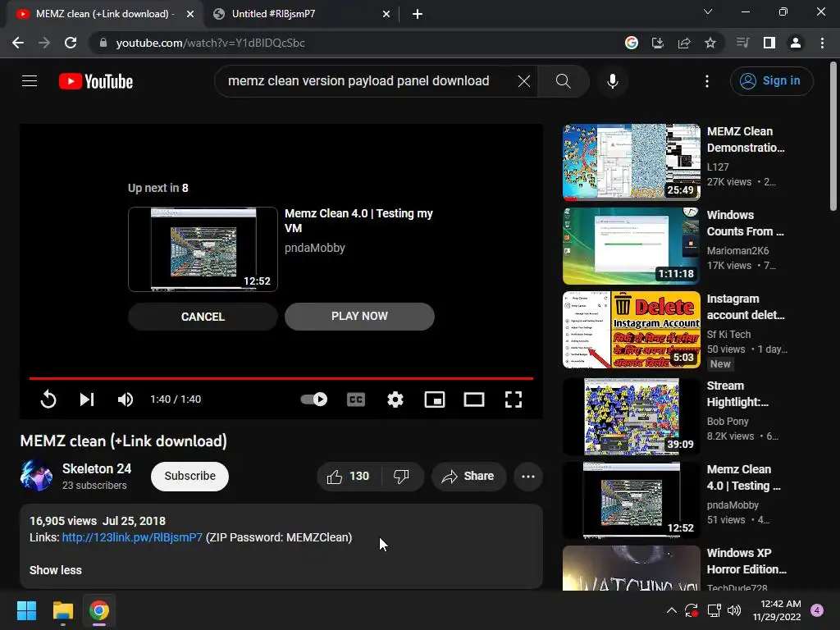Clear the search box text

524,81
